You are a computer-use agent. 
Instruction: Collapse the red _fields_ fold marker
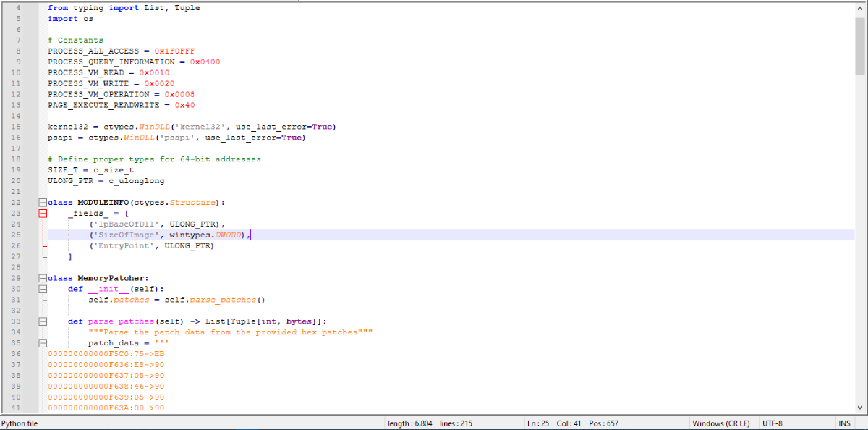[42, 214]
